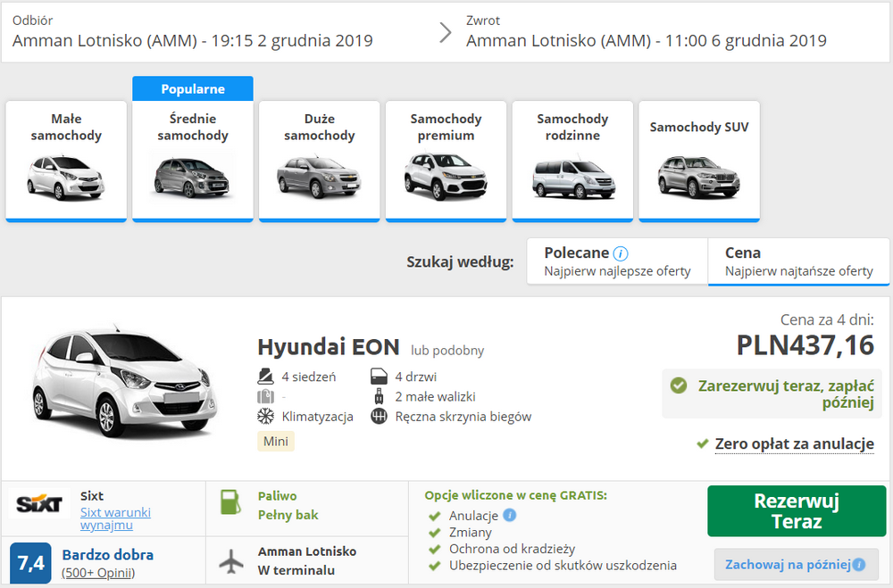Image resolution: width=893 pixels, height=588 pixels.
Task: Click the suitcase icon beside 2 małe walizki
Action: [x=379, y=396]
